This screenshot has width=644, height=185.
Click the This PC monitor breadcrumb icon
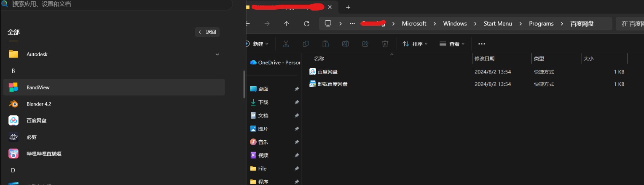click(x=328, y=24)
